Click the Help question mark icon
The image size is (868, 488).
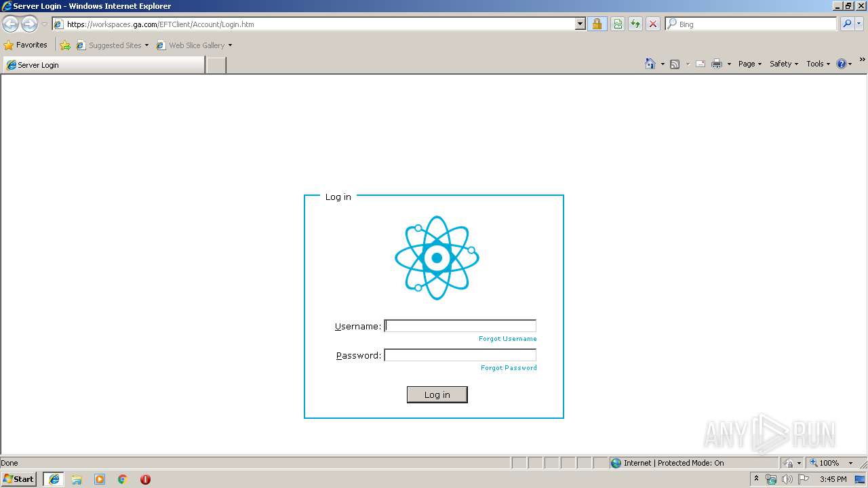click(x=842, y=64)
